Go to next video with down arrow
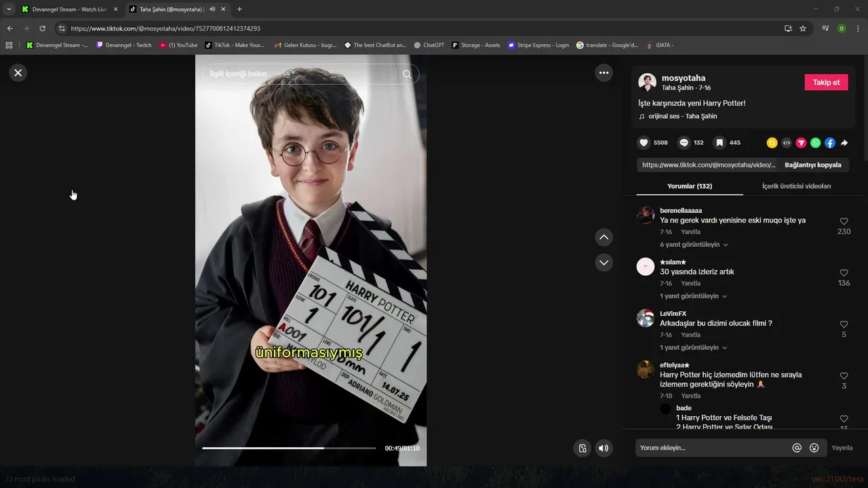 click(x=604, y=262)
